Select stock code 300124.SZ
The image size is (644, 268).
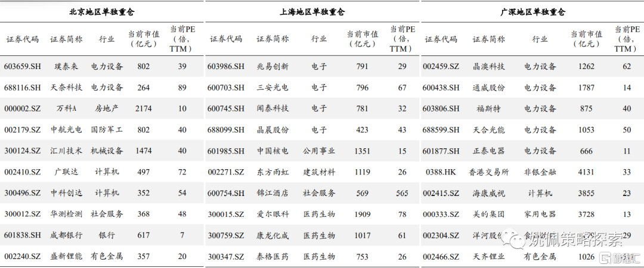pos(23,151)
